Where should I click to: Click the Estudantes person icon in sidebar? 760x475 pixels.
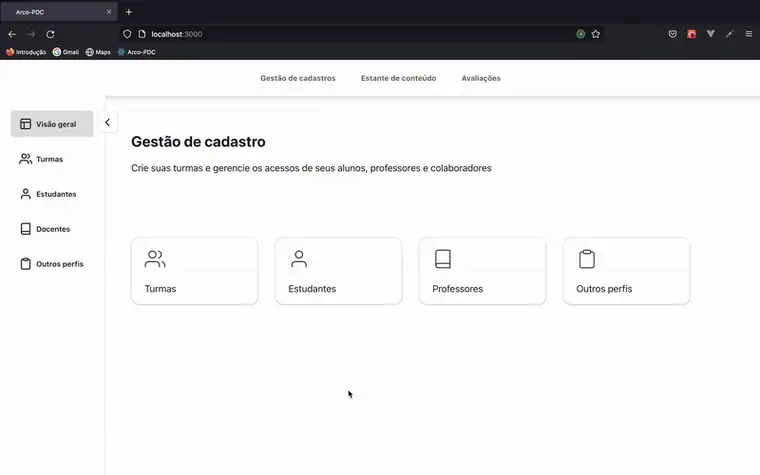[25, 194]
